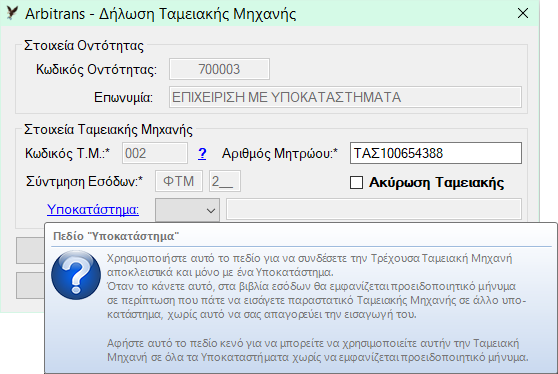
Task: Click the Επωνυμία: label
Action: click(x=123, y=97)
